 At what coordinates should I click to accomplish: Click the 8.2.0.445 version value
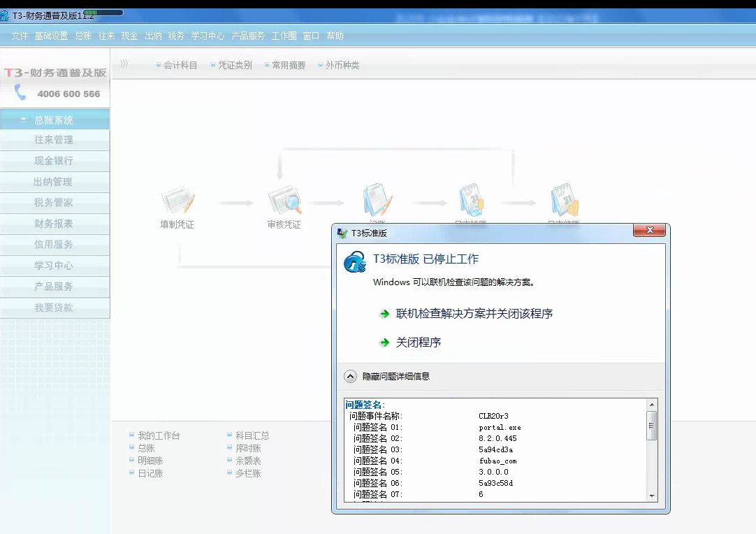497,438
